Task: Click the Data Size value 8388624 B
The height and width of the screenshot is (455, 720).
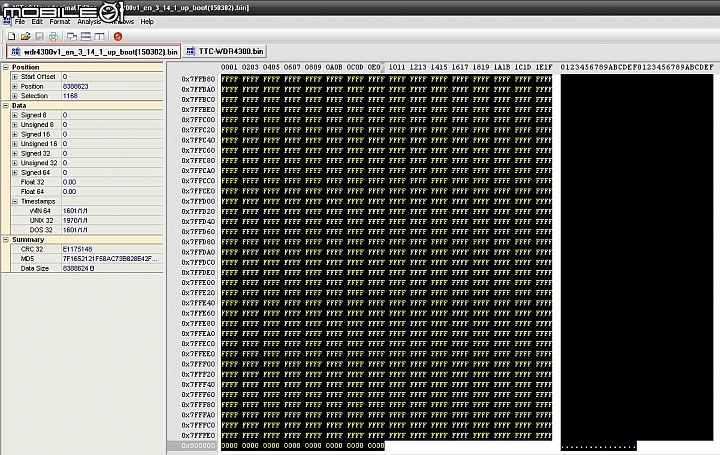Action: (79, 269)
